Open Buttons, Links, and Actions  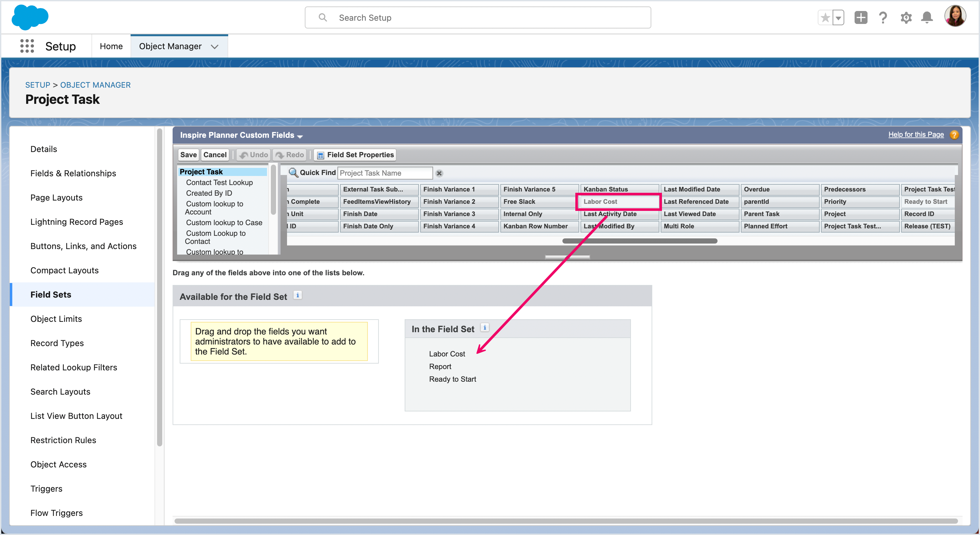(x=83, y=246)
